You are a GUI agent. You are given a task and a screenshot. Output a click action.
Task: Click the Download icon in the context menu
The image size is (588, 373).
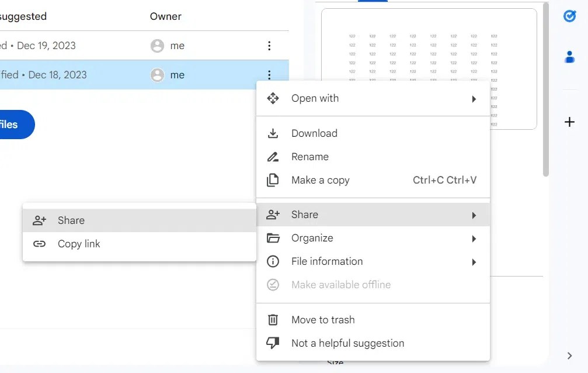pos(273,133)
